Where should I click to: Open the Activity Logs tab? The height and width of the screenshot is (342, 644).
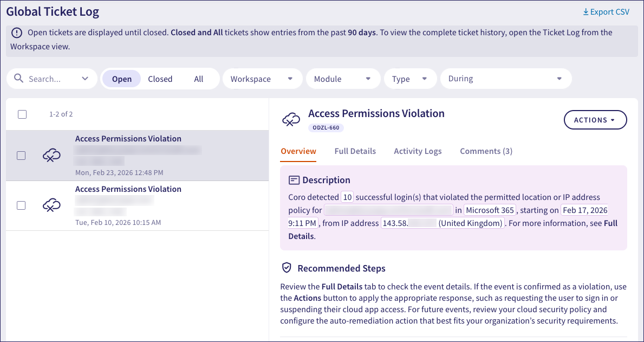(418, 151)
